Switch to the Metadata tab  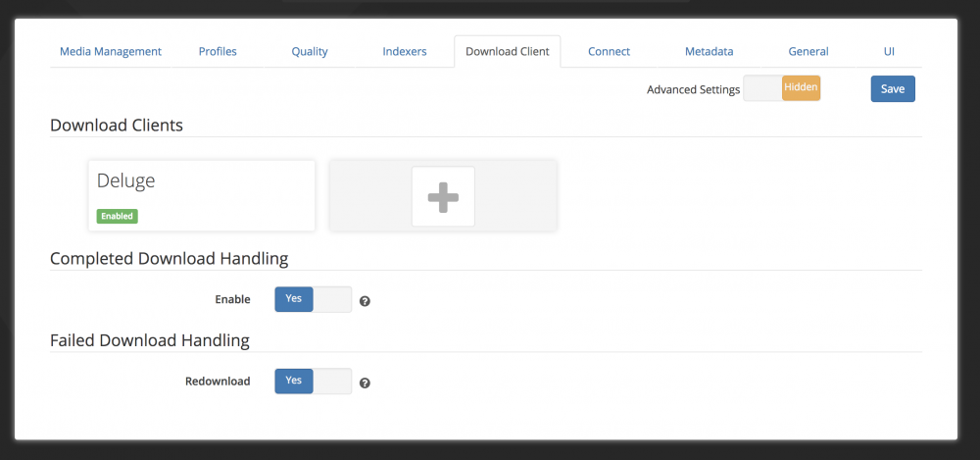click(709, 51)
